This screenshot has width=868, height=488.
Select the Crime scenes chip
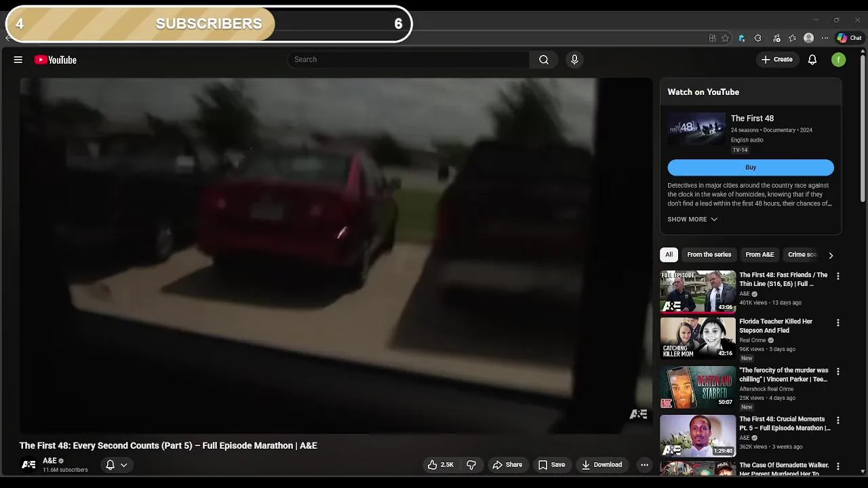click(802, 255)
